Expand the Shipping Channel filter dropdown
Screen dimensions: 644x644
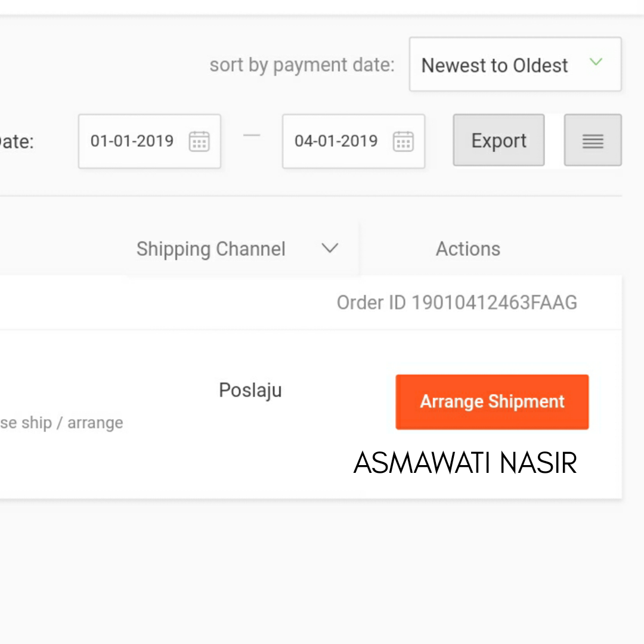click(330, 249)
